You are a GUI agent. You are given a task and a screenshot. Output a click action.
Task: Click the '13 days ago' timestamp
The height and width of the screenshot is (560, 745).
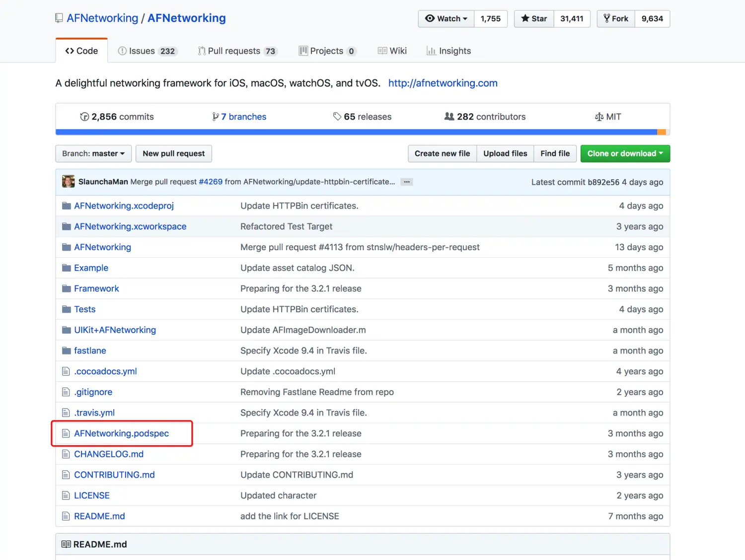coord(639,247)
